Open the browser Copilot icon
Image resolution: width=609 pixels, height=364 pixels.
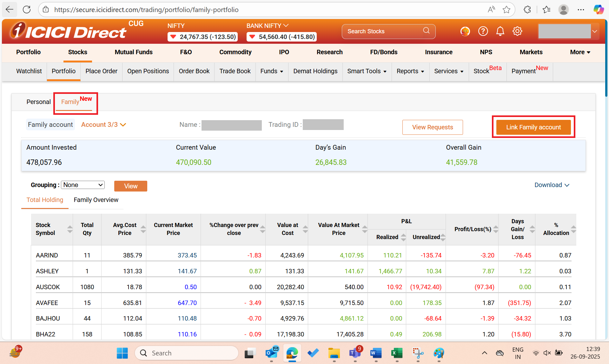(598, 10)
